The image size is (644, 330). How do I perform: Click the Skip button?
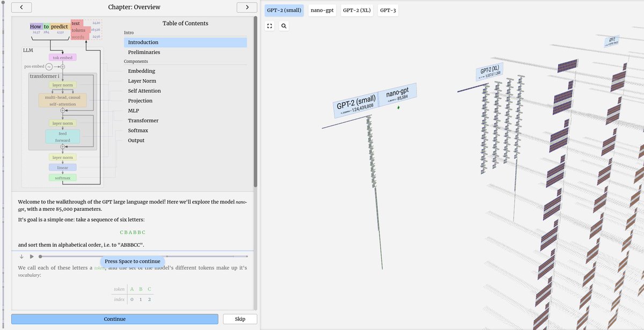[240, 319]
